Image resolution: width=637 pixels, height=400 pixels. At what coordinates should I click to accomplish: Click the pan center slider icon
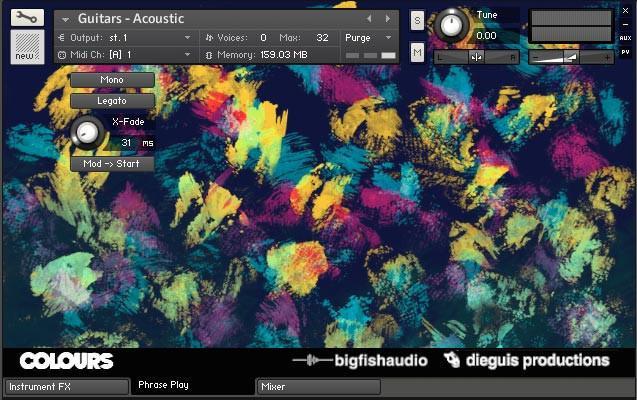(x=476, y=57)
